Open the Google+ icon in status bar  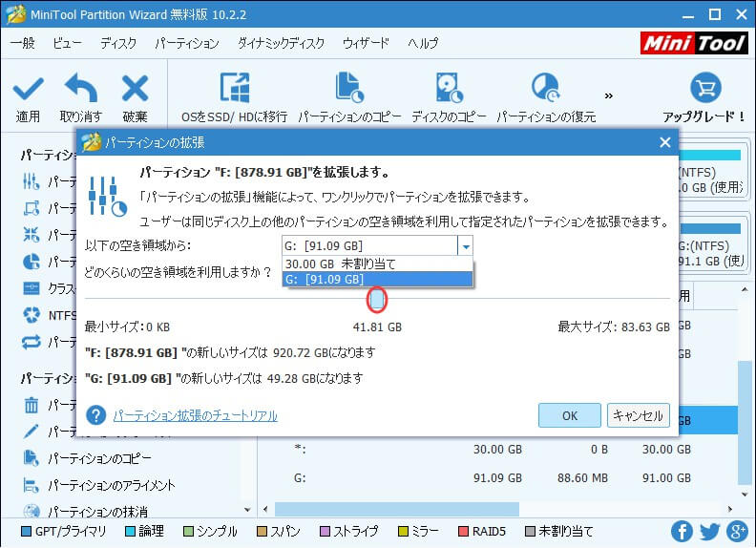tap(737, 531)
